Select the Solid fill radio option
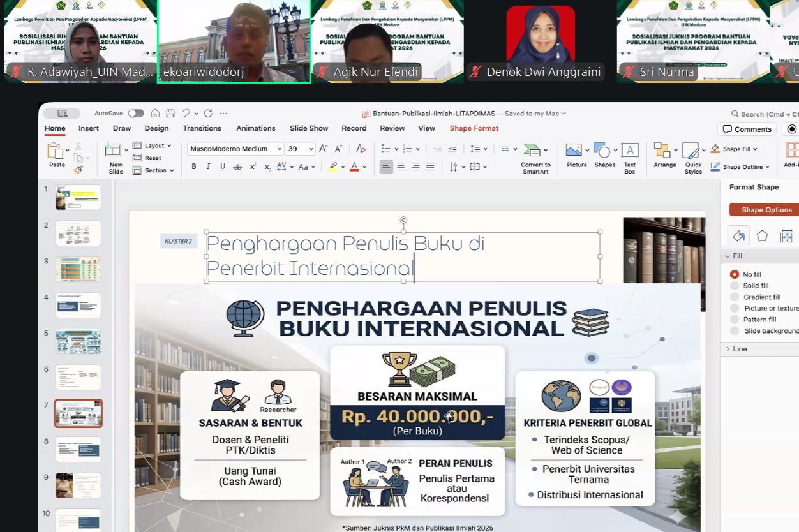 [x=735, y=286]
